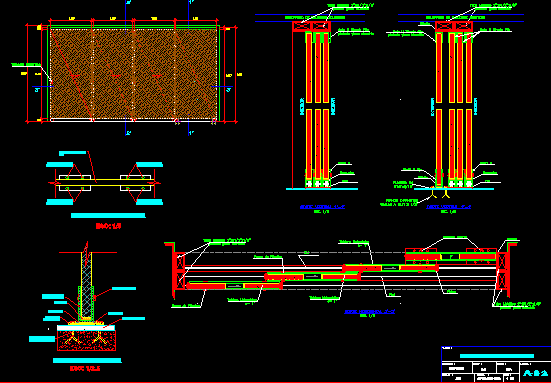Click the cyan title bar in the title block
Screen dimensions: 551x383
tap(497, 356)
